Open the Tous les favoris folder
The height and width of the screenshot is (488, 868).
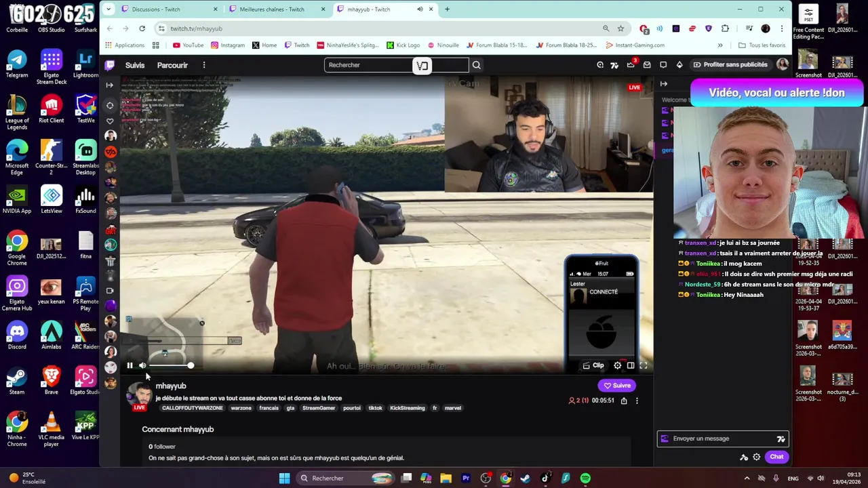762,45
